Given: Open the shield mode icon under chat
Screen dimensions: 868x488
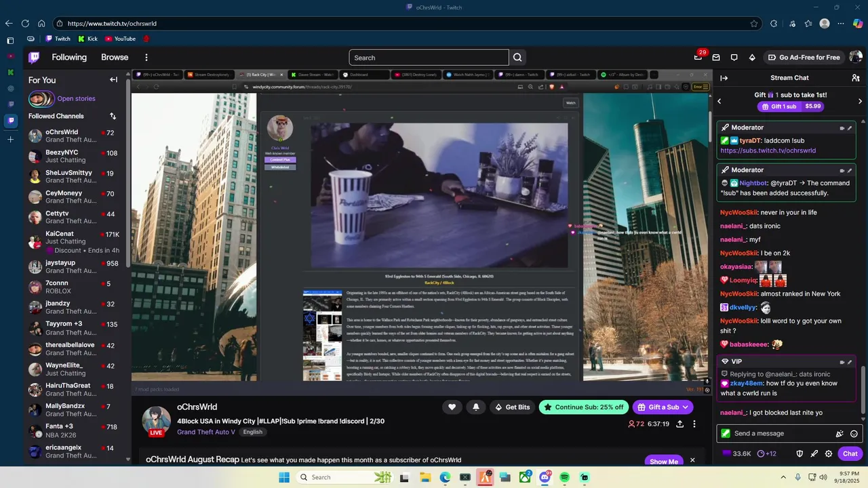Looking at the screenshot, I should coord(800,453).
